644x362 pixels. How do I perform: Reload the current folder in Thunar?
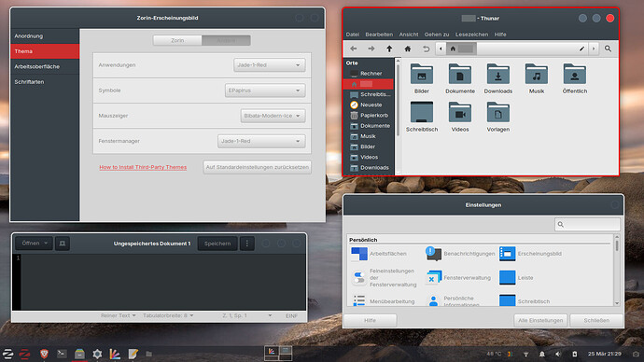coord(426,49)
